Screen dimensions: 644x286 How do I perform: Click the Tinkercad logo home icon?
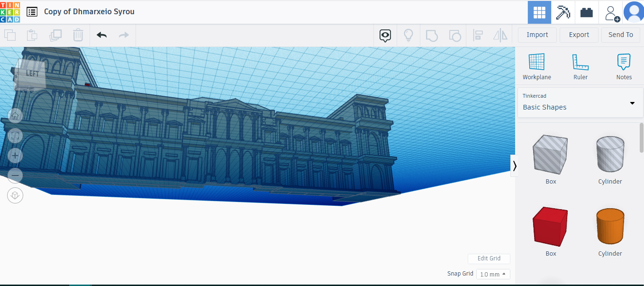click(10, 12)
